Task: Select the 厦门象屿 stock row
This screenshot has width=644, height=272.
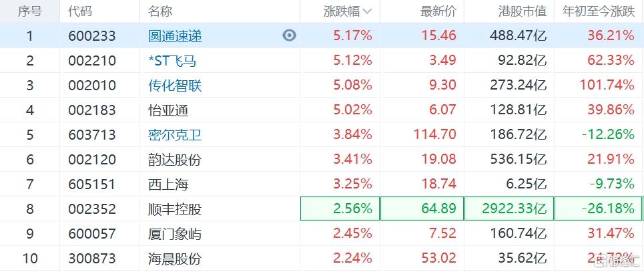Action: tap(322, 233)
